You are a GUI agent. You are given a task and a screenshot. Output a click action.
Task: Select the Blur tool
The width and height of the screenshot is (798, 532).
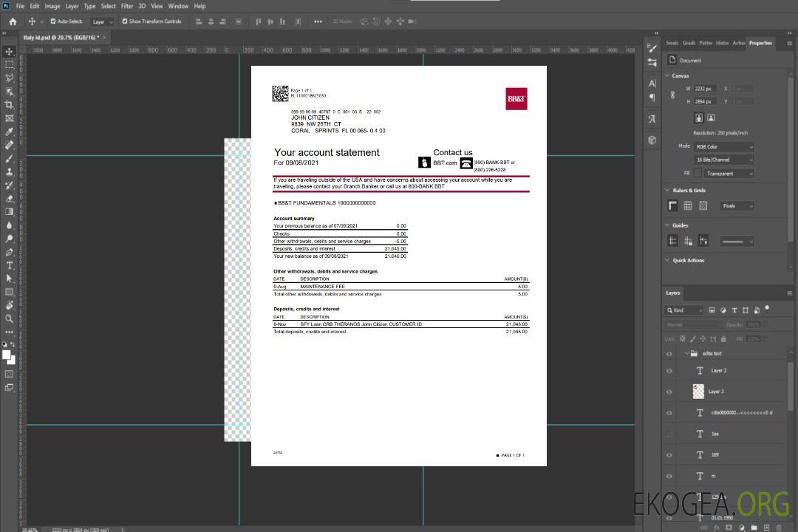[9, 225]
